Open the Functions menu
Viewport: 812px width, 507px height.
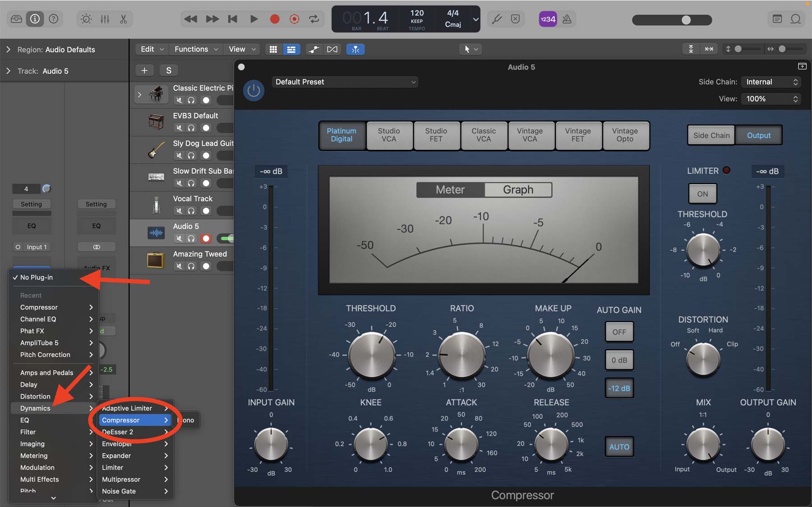pyautogui.click(x=196, y=49)
